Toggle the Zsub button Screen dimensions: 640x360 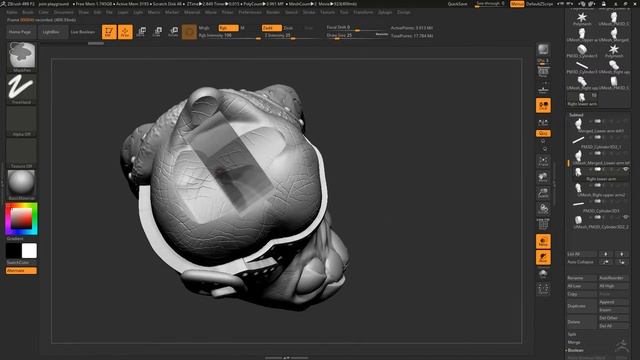288,28
